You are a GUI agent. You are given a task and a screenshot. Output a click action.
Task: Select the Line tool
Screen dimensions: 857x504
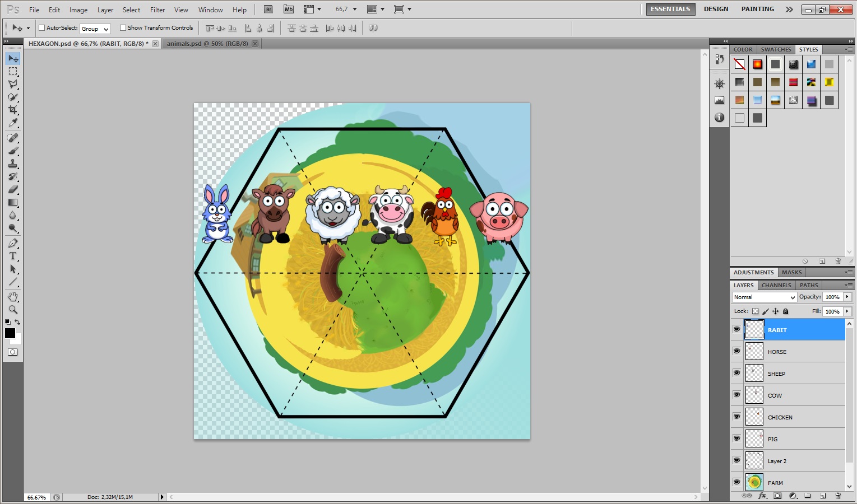click(13, 282)
